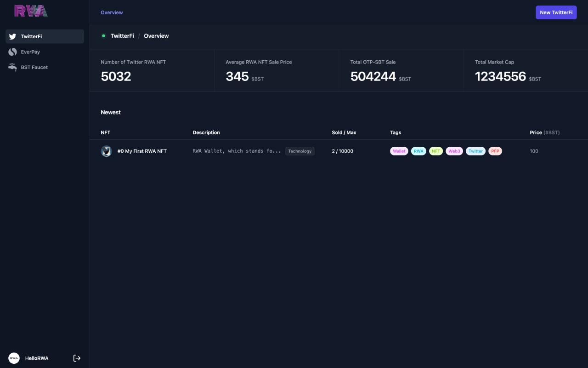Click the Twitter tag pill

point(475,151)
